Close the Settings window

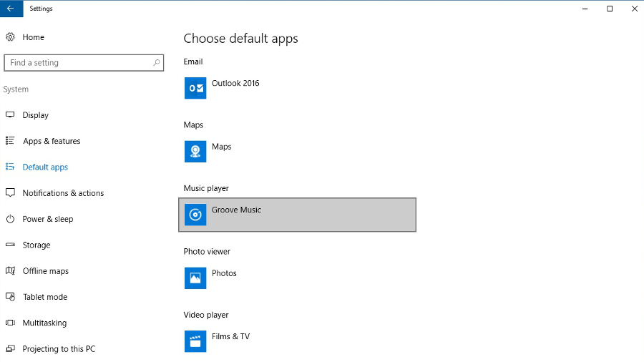634,9
